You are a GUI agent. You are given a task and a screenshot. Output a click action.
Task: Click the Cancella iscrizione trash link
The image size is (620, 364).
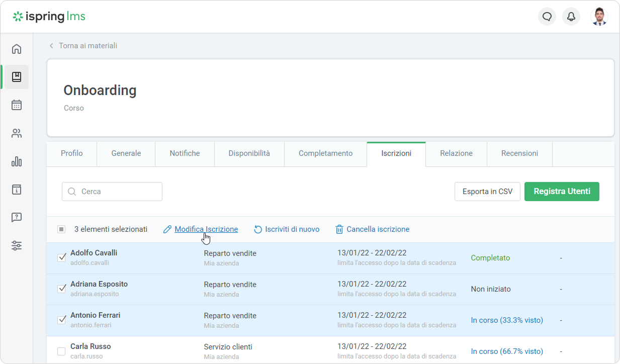(373, 229)
